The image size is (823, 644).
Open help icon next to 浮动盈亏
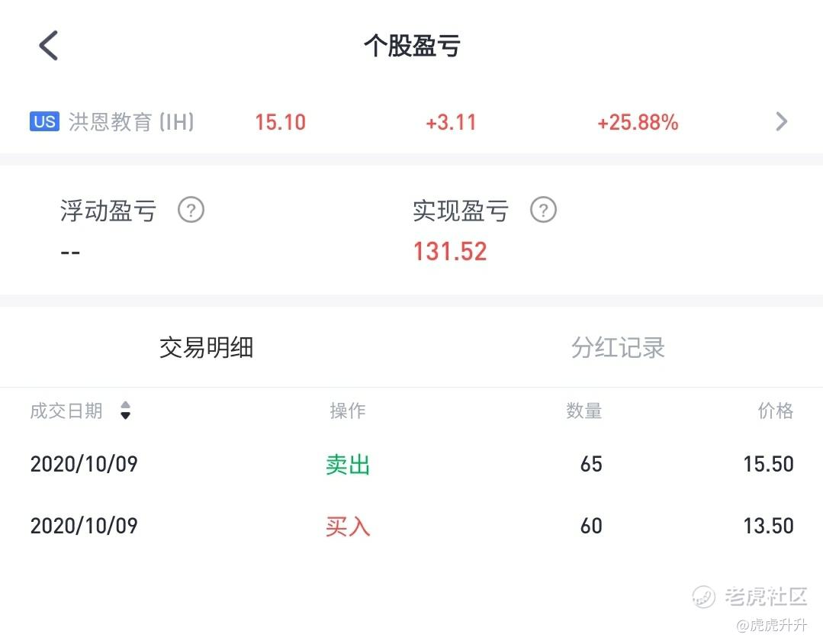[191, 210]
